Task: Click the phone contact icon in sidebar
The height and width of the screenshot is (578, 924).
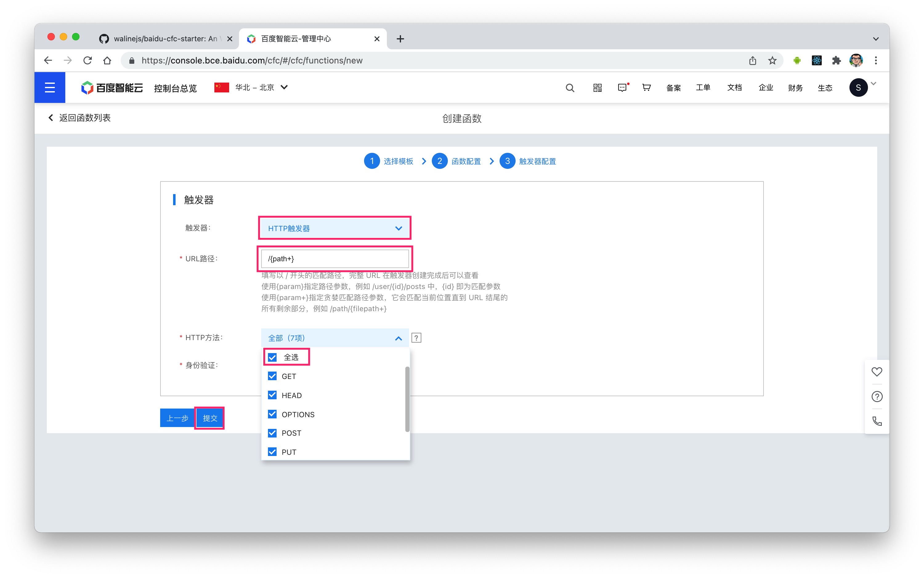Action: tap(877, 421)
